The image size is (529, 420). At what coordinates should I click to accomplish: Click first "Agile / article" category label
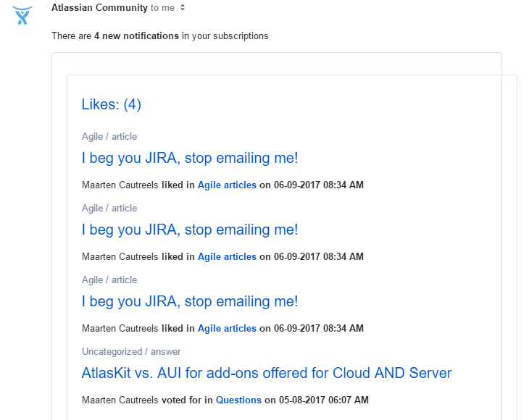109,137
